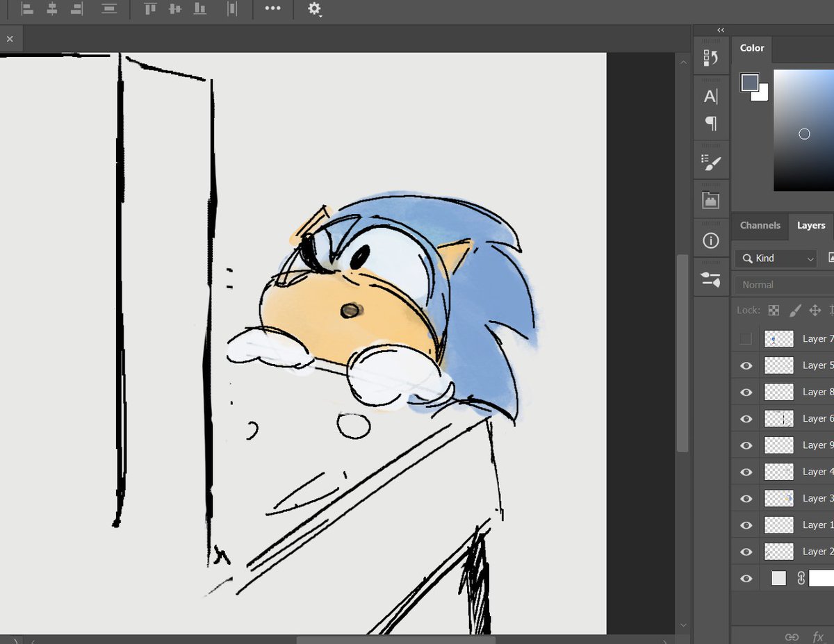834x644 pixels.
Task: Open the History panel icon
Action: point(710,58)
